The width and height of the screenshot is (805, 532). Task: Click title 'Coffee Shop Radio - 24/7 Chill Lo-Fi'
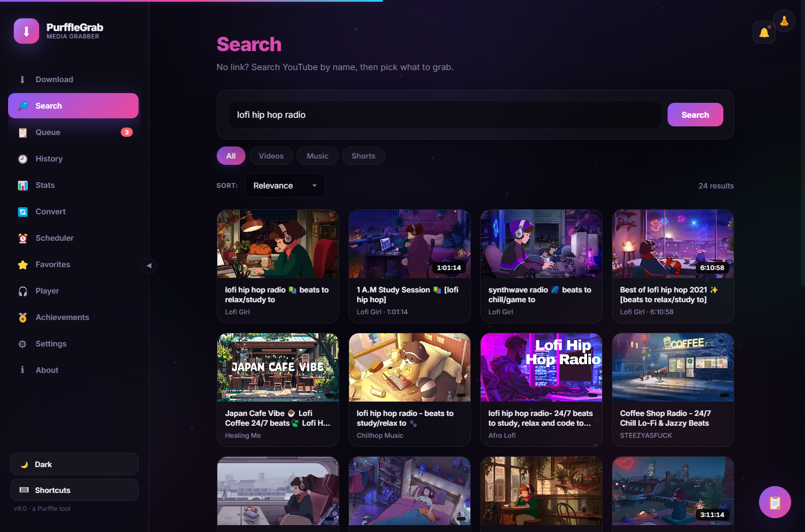tap(665, 418)
